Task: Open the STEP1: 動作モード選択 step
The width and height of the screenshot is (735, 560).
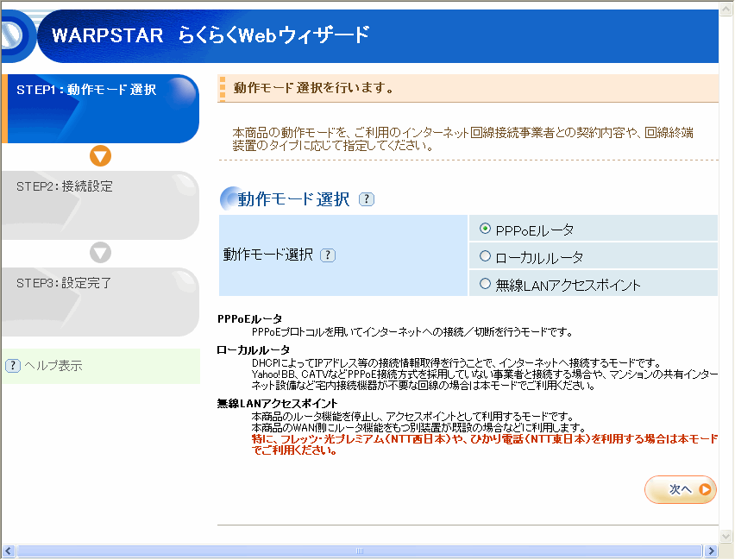Action: coord(100,109)
